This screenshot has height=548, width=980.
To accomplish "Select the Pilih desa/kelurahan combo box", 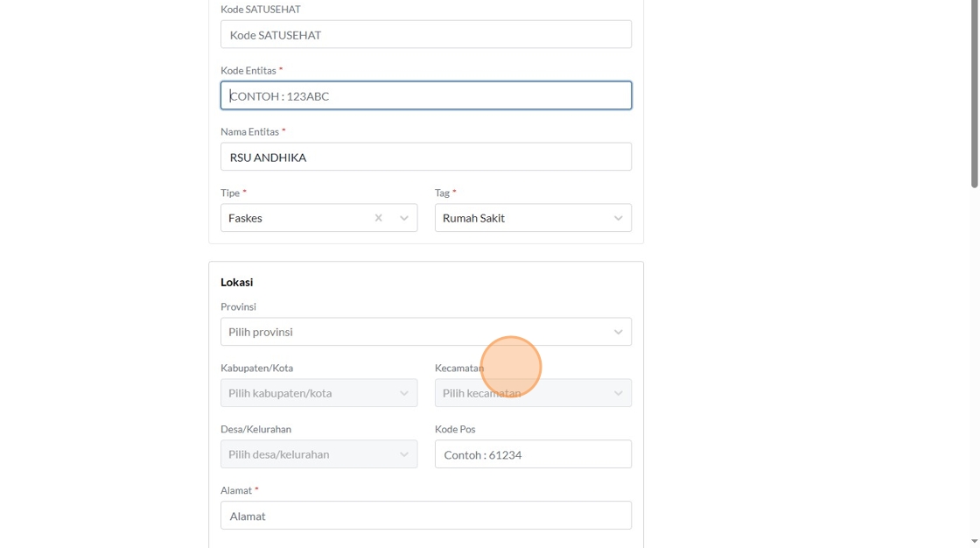I will click(x=306, y=454).
